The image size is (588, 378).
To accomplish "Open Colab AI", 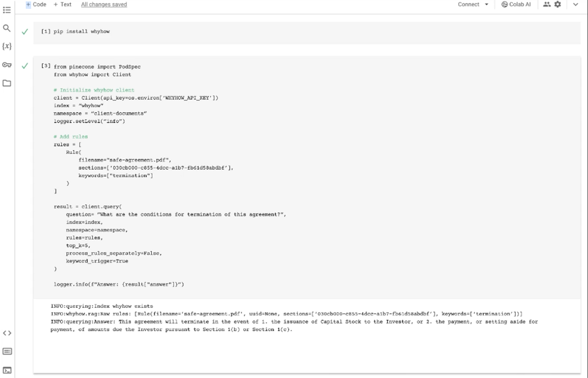I will tap(516, 4).
